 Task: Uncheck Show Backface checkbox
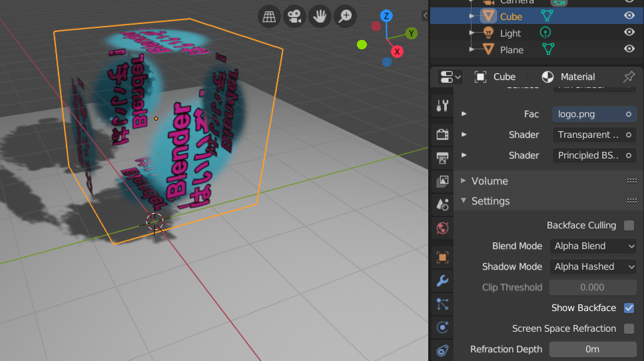(629, 308)
